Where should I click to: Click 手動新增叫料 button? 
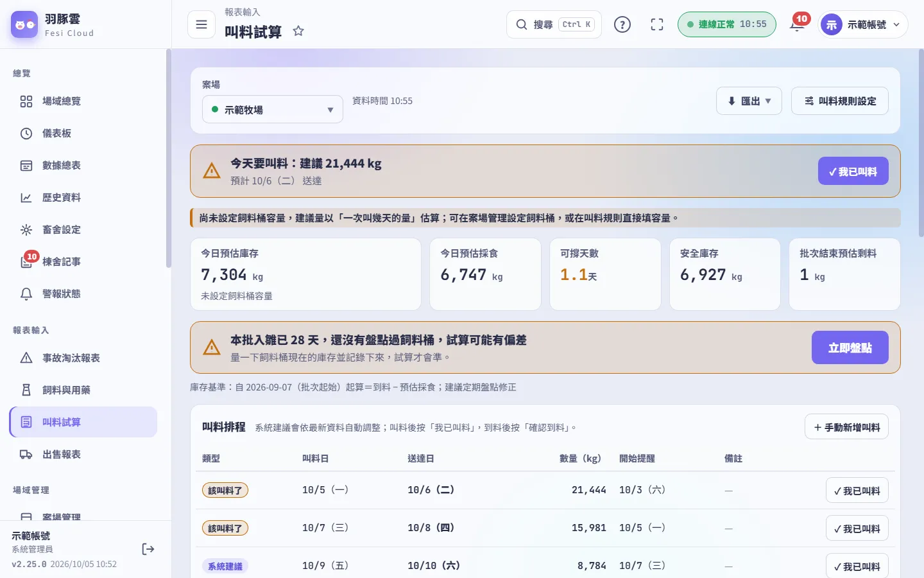(846, 426)
